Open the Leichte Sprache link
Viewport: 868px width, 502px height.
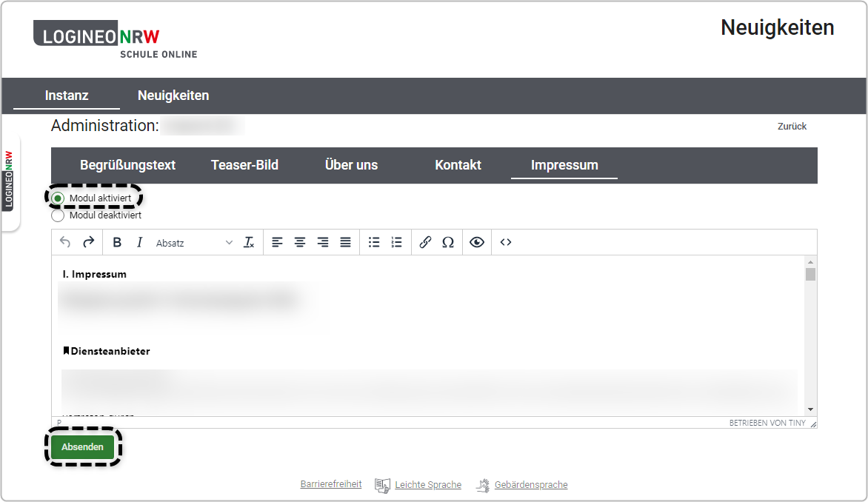tap(428, 485)
